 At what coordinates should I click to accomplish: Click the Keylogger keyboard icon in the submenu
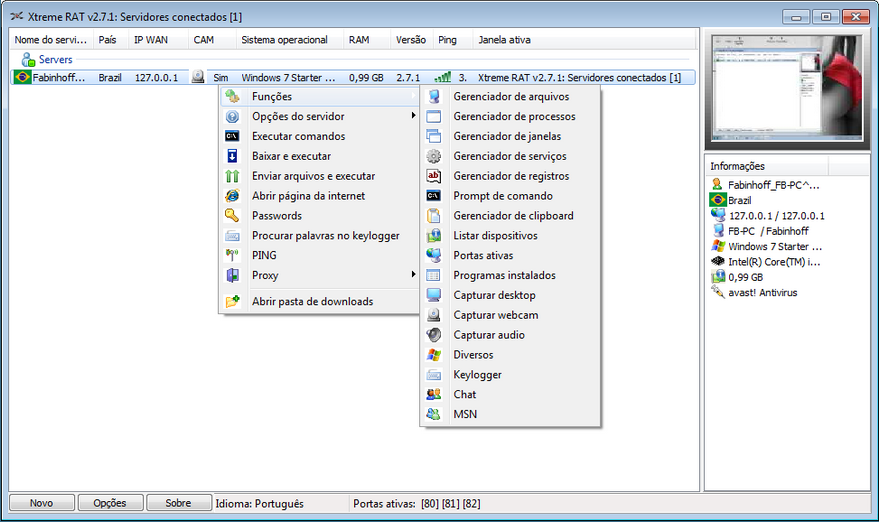click(434, 375)
